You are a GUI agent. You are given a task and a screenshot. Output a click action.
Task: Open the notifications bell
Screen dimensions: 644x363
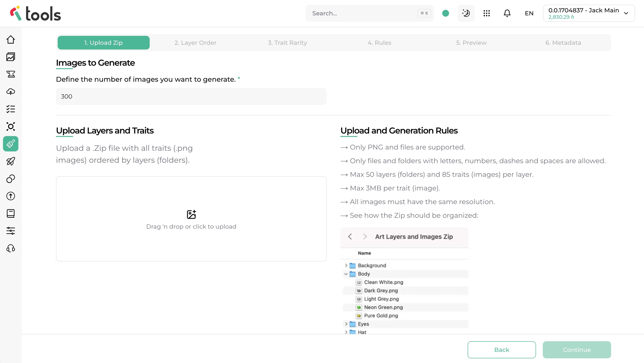(507, 13)
